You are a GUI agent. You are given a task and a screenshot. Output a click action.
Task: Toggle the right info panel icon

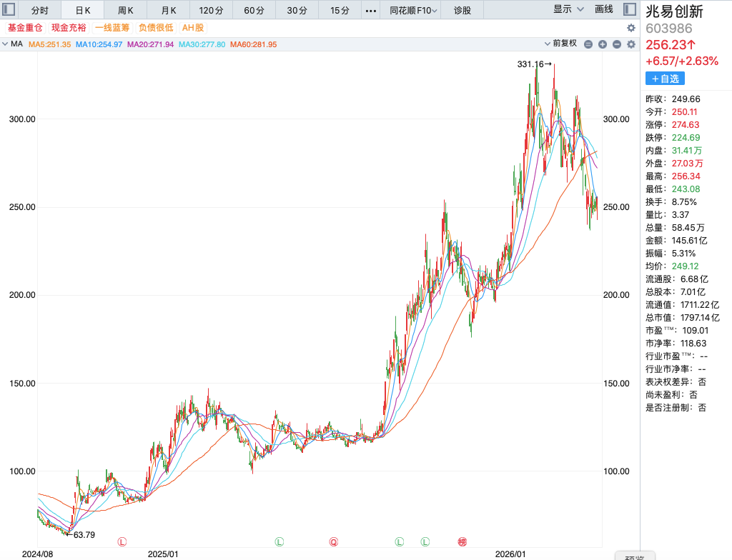coord(629,9)
